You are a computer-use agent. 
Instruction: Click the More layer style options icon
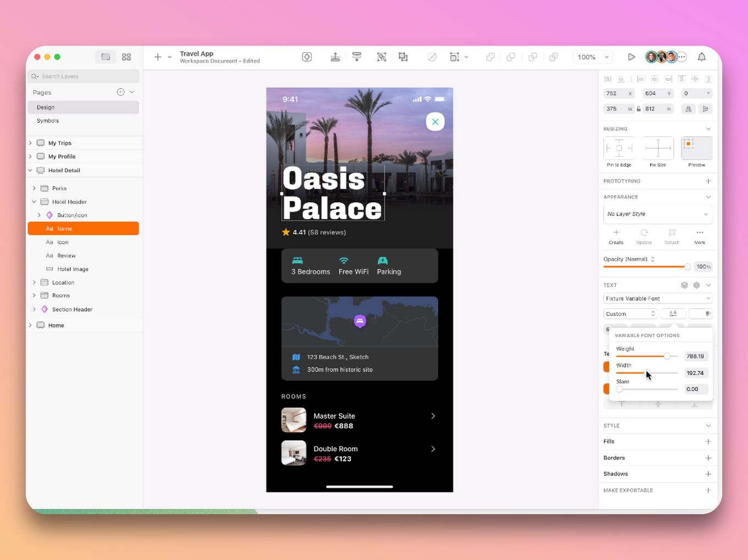point(700,233)
